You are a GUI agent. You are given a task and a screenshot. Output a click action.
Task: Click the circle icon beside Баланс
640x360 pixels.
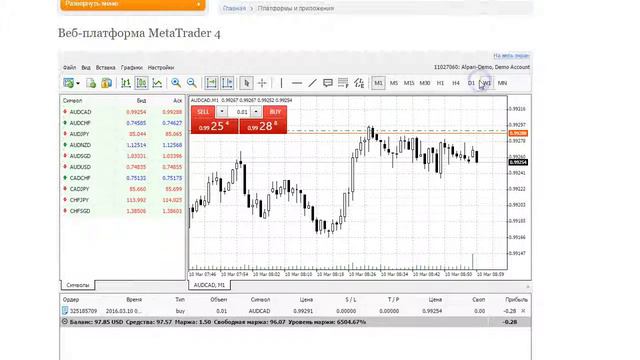[x=64, y=322]
